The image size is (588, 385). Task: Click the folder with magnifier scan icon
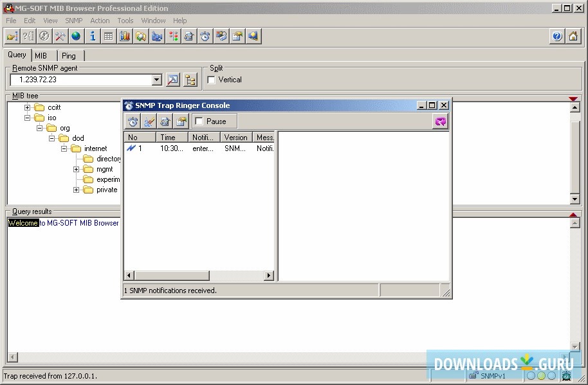coord(141,37)
